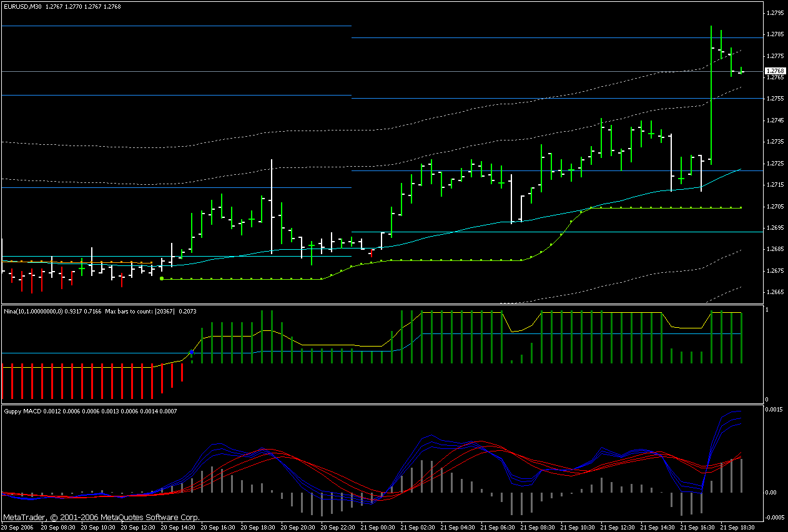Click the blue signal dot in Nina panel
Viewport: 788px width, 532px height.
(192, 353)
